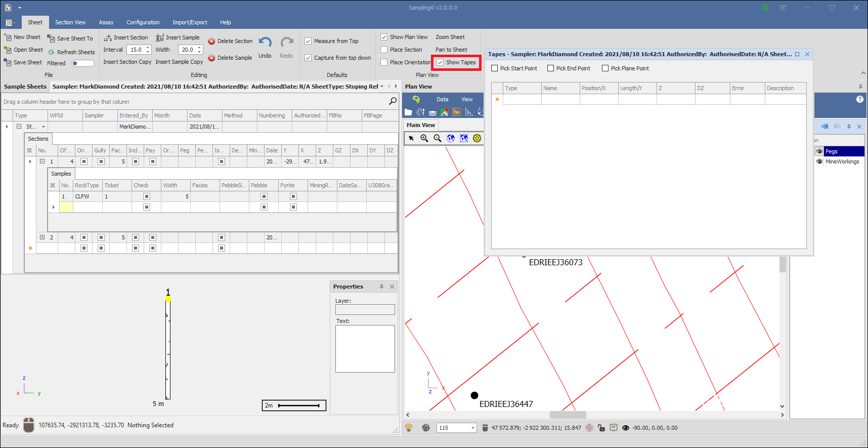Select the zoom in magnifier tool
Viewport: 868px width, 448px height.
click(424, 138)
